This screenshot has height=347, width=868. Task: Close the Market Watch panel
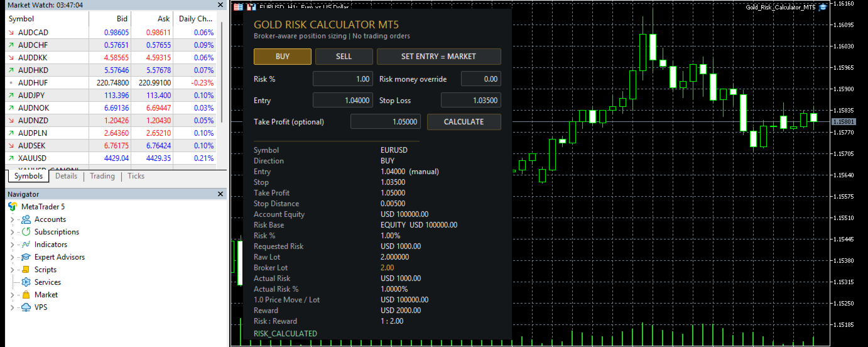click(x=220, y=5)
